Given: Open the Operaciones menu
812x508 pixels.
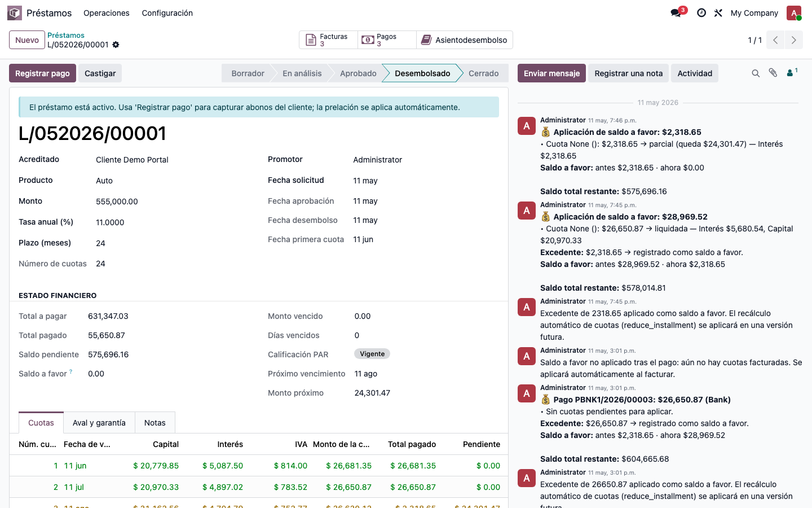Looking at the screenshot, I should (x=107, y=13).
